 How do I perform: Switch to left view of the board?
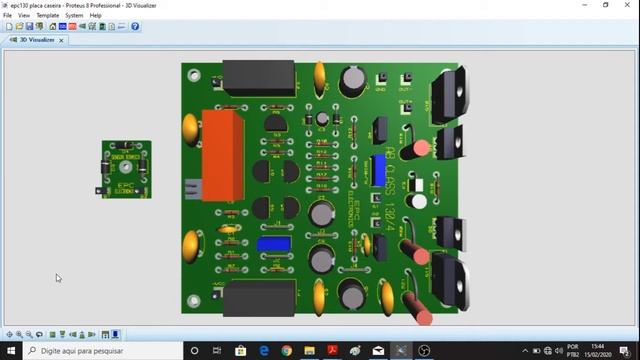(72, 335)
